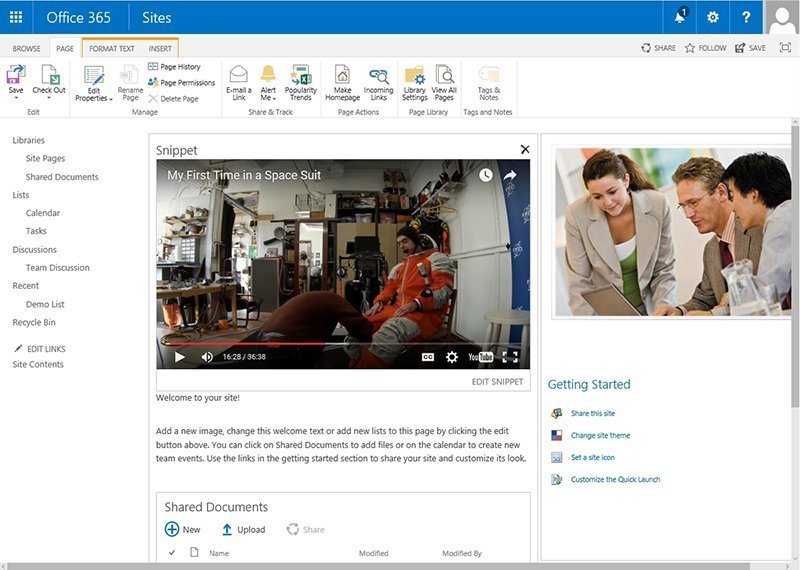The height and width of the screenshot is (570, 800).
Task: Click the Edit Properties icon
Action: pyautogui.click(x=94, y=76)
